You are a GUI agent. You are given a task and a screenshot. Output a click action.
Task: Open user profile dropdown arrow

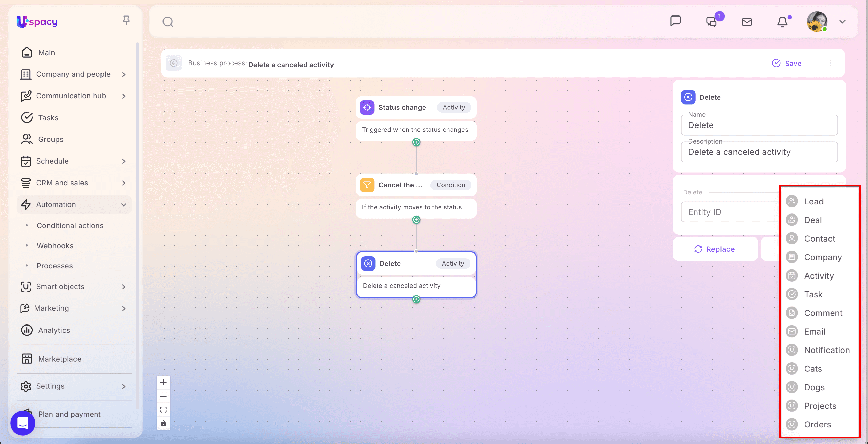point(842,22)
